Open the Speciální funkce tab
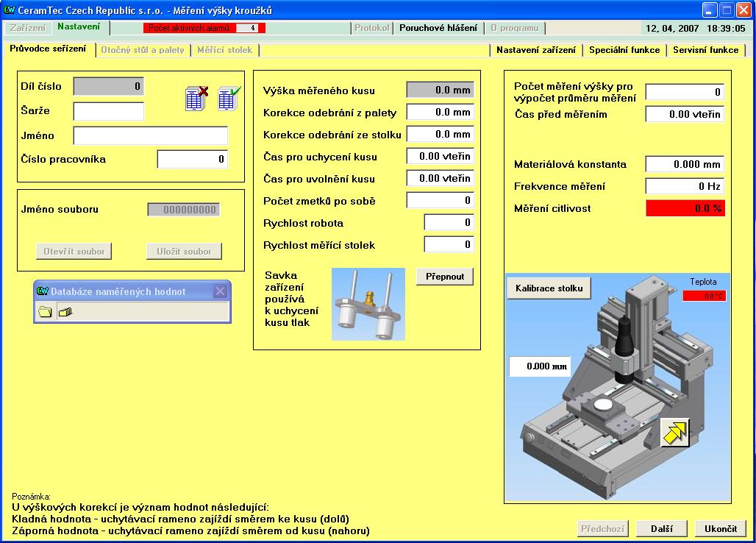The image size is (756, 543). tap(625, 50)
